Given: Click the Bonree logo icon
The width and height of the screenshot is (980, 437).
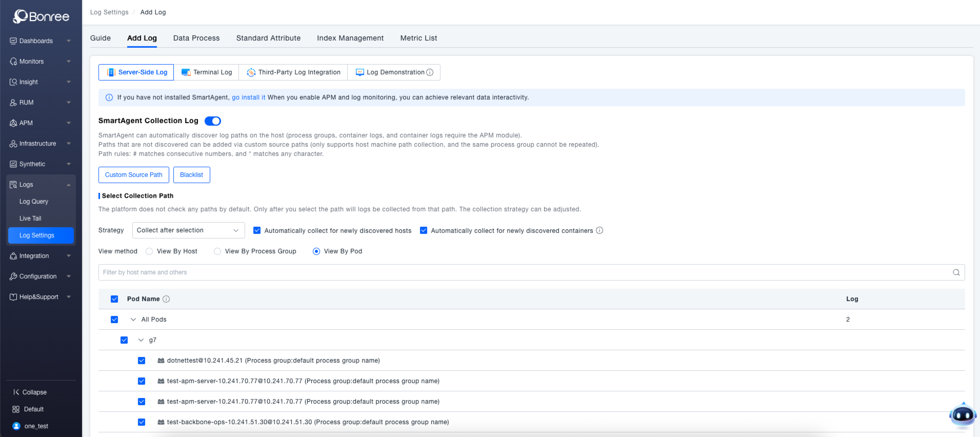Looking at the screenshot, I should pos(21,16).
